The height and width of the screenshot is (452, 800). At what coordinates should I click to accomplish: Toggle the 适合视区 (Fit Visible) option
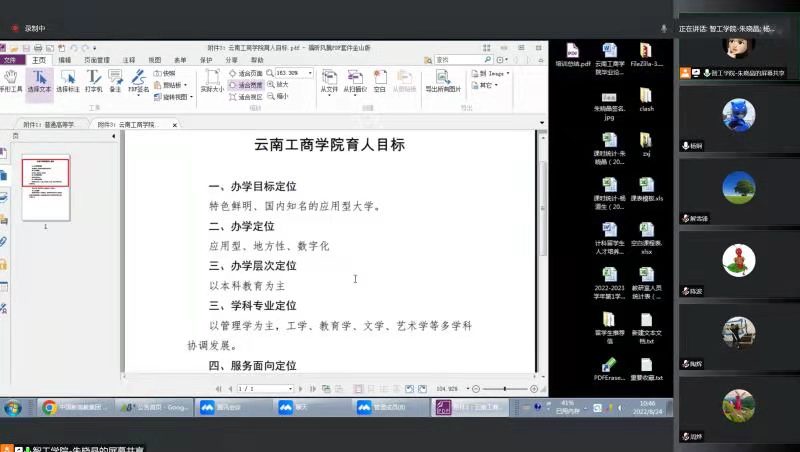tap(246, 97)
